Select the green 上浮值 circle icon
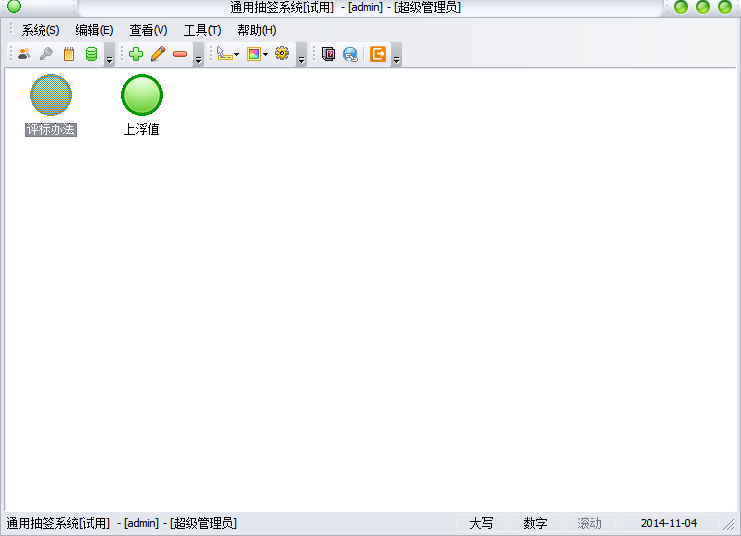This screenshot has width=741, height=536. tap(142, 95)
